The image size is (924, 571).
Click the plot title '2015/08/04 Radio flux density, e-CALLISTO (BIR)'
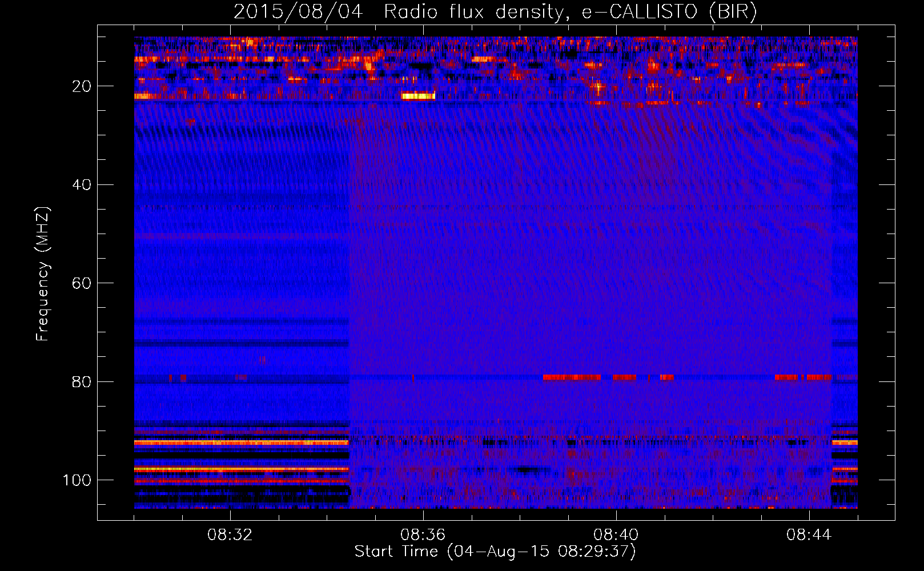(x=495, y=11)
